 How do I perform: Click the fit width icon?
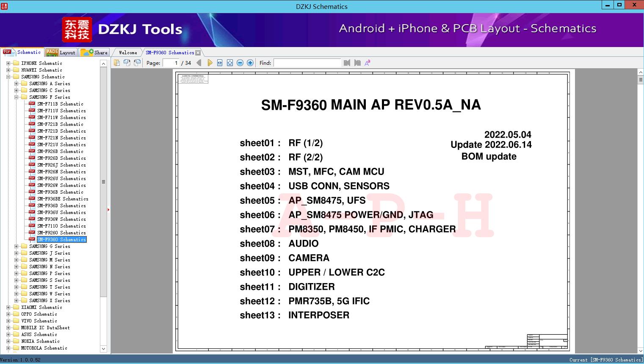pos(220,63)
